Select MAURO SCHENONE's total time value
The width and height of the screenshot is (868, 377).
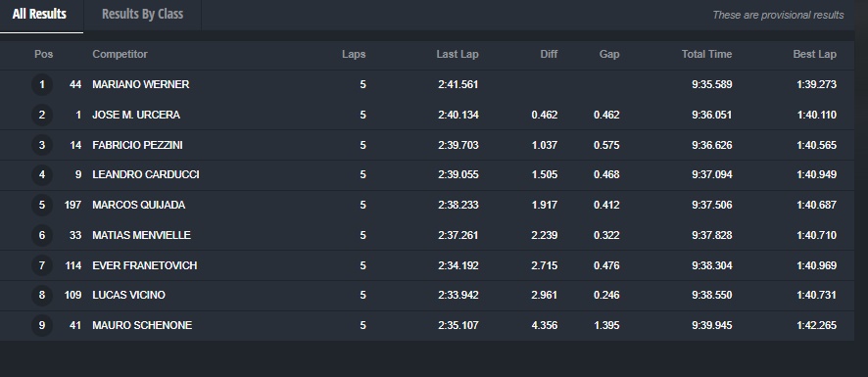click(712, 325)
